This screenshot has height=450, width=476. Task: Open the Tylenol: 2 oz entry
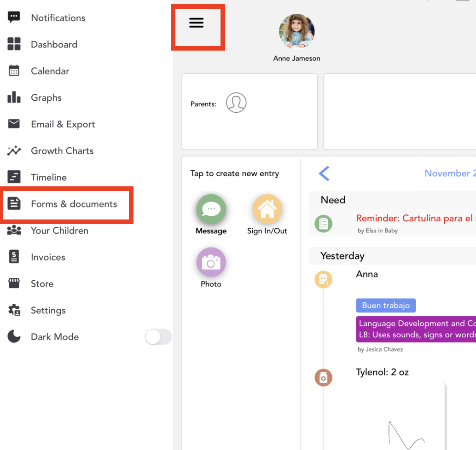pos(382,372)
